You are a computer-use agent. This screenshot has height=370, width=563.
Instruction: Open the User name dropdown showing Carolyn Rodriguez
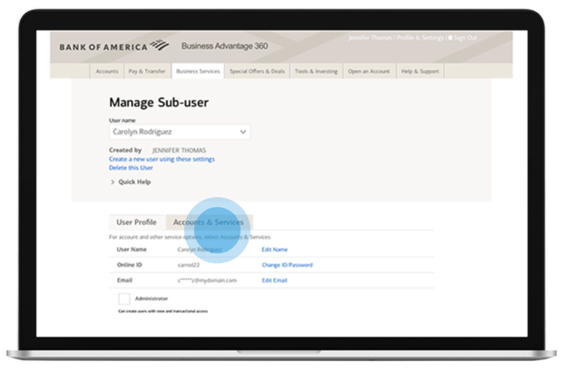(x=180, y=132)
